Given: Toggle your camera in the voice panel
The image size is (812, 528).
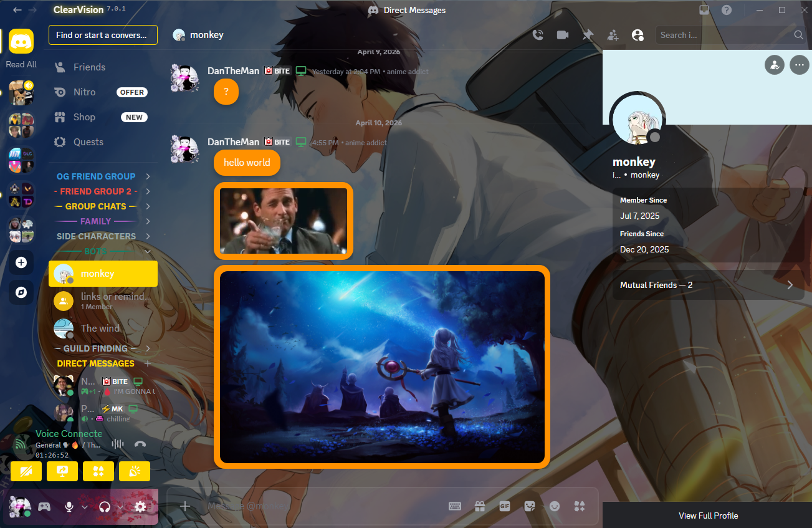Looking at the screenshot, I should pos(26,471).
